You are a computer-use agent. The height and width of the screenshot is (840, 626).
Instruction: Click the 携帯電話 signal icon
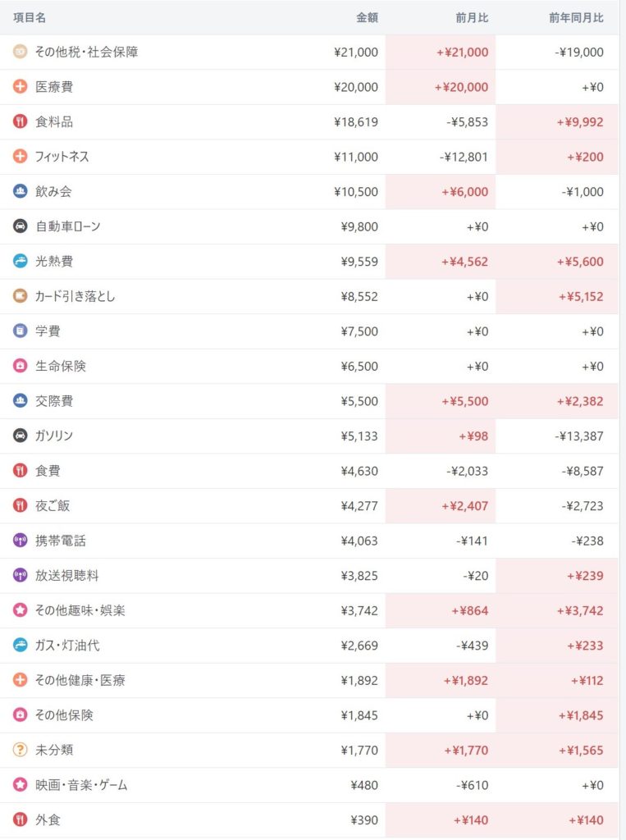(21, 541)
